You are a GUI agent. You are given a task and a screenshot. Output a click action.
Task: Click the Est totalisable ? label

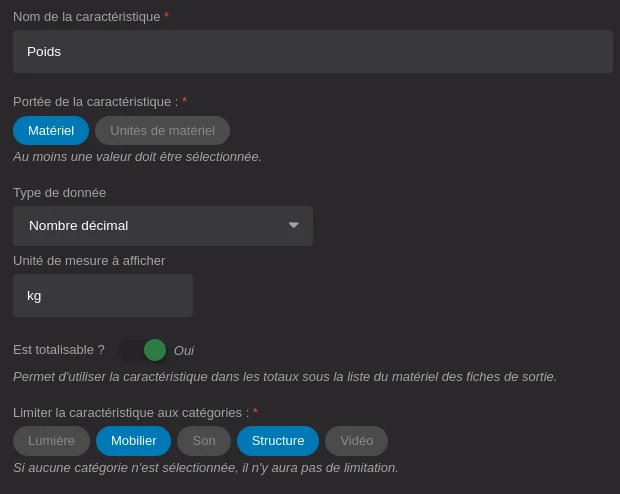pyautogui.click(x=59, y=349)
